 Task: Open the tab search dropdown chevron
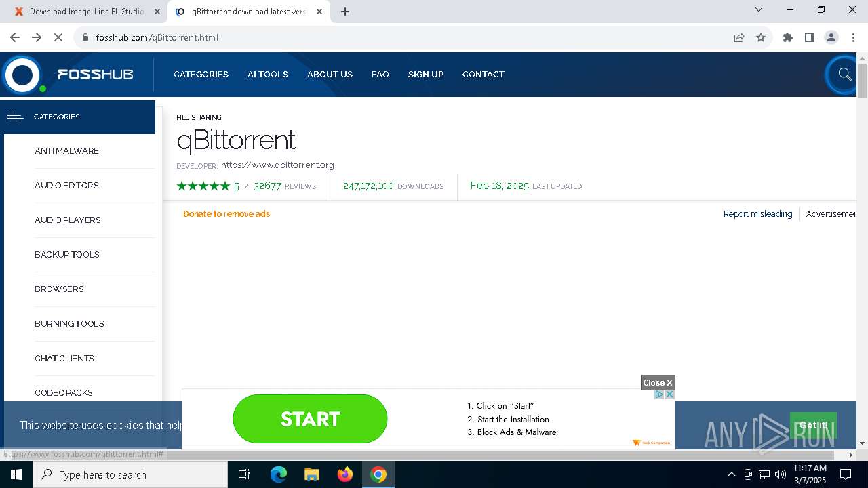(759, 9)
